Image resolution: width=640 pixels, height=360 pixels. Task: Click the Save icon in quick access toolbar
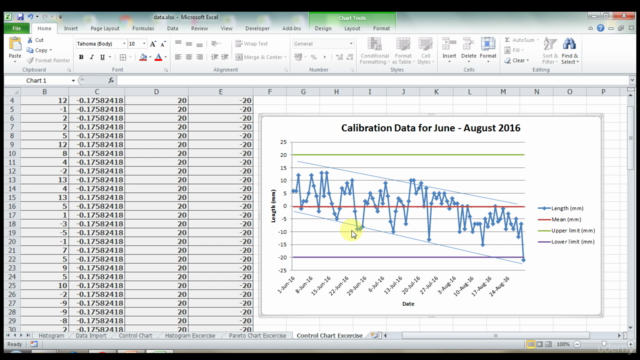[20, 17]
